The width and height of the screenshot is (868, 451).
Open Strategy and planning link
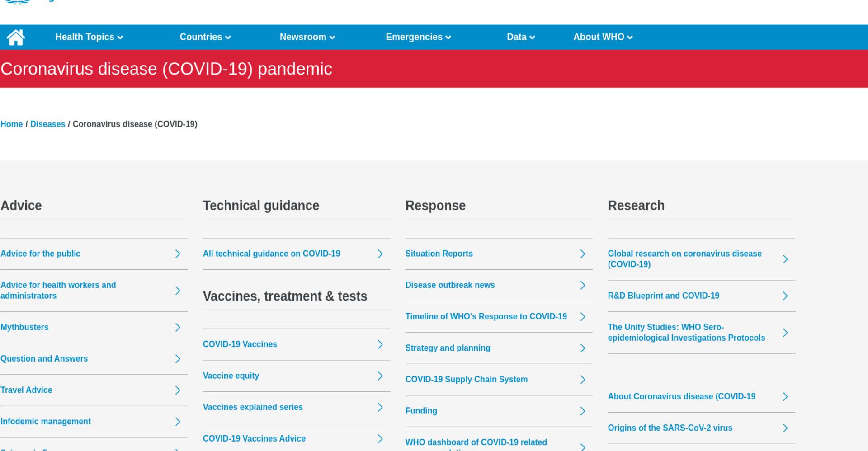[x=448, y=348]
